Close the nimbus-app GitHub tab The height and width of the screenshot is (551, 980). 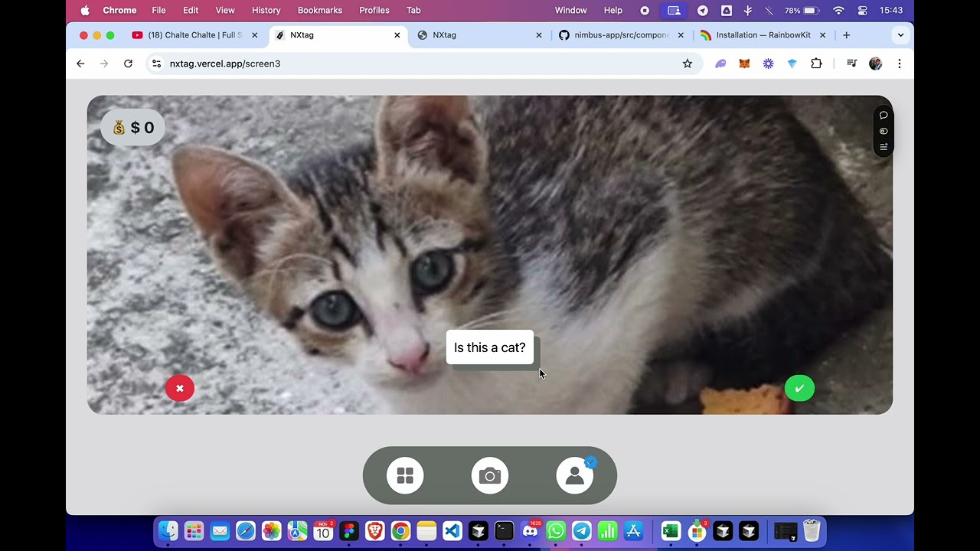(x=681, y=35)
